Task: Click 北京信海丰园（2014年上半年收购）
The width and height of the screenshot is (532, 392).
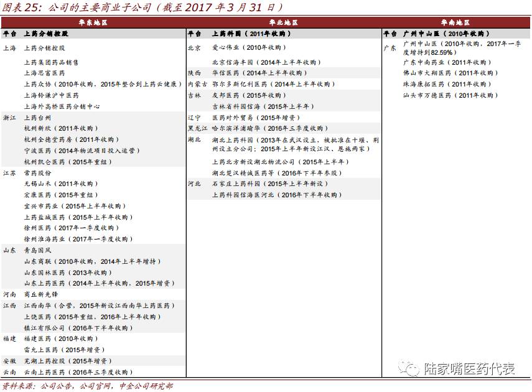Action: tap(267, 62)
